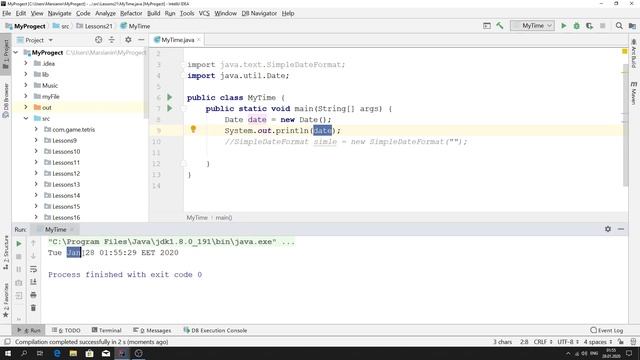Click the stop icon in main toolbar
Image resolution: width=640 pixels, height=360 pixels.
[x=602, y=26]
